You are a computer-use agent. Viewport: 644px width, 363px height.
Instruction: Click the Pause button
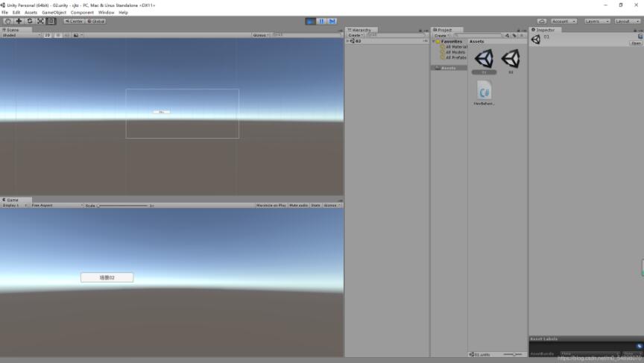[x=321, y=21]
